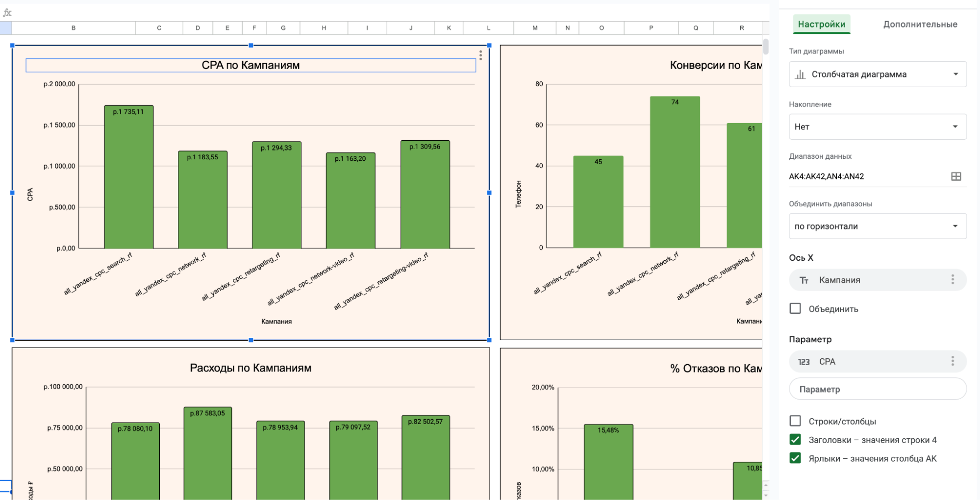The width and height of the screenshot is (980, 500).
Task: Open the CPA chart three-dot options menu
Action: coord(480,55)
